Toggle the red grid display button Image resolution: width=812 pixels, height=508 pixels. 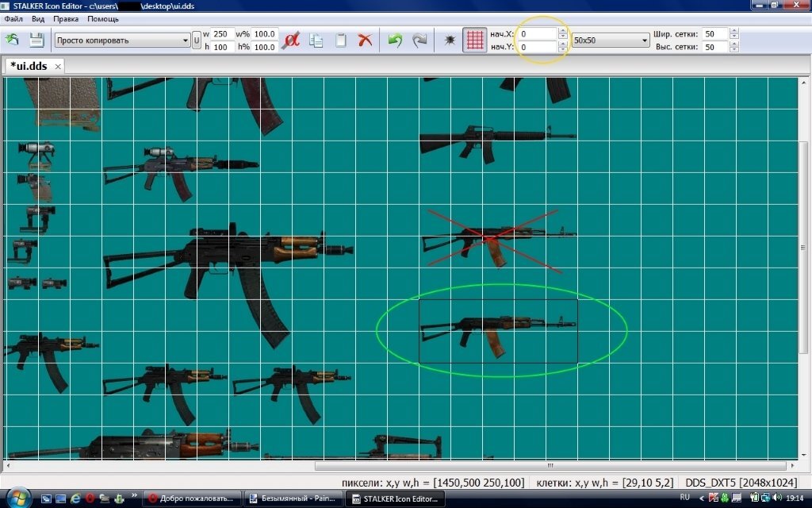coord(474,40)
